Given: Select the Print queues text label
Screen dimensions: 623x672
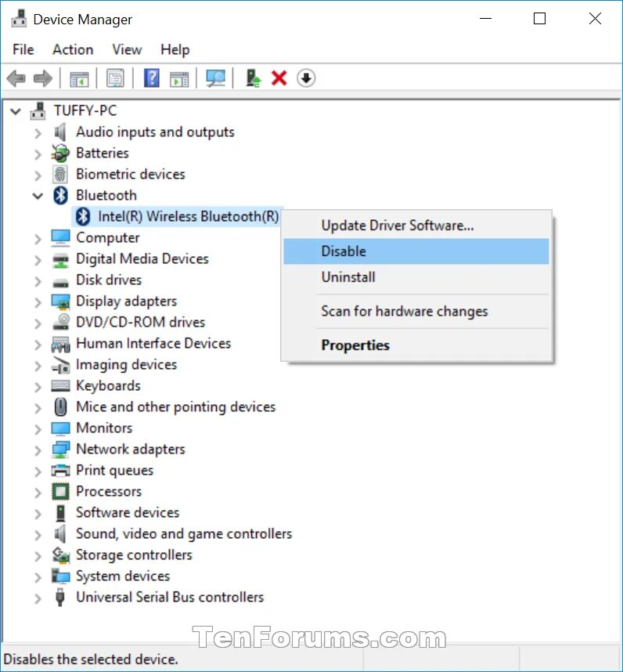Looking at the screenshot, I should click(x=115, y=471).
